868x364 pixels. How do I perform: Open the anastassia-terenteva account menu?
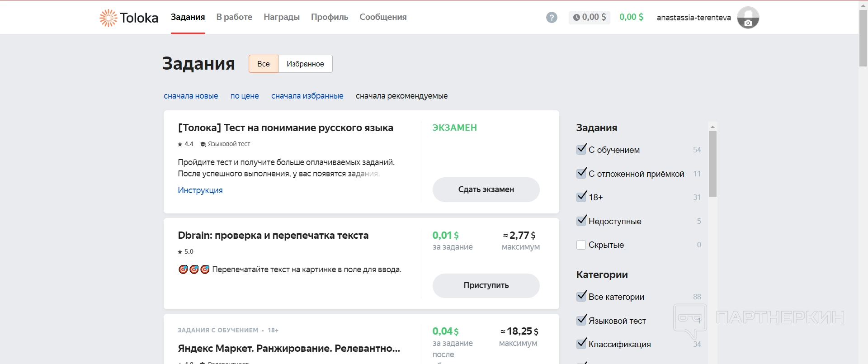point(693,18)
